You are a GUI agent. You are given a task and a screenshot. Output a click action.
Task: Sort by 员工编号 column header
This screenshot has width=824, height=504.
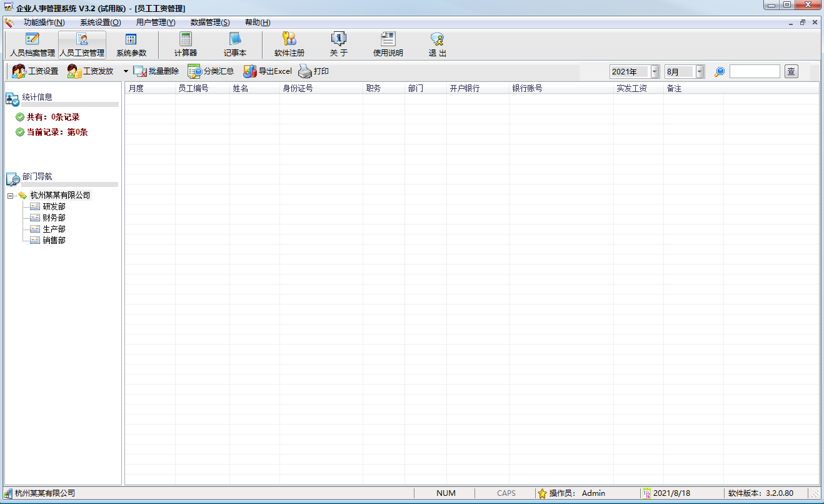coord(203,89)
